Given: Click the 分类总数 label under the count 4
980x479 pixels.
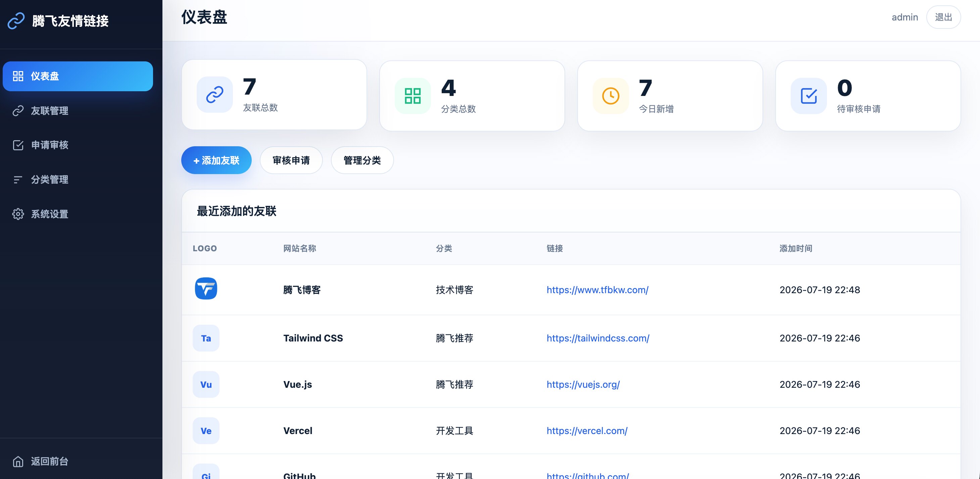Looking at the screenshot, I should point(458,109).
